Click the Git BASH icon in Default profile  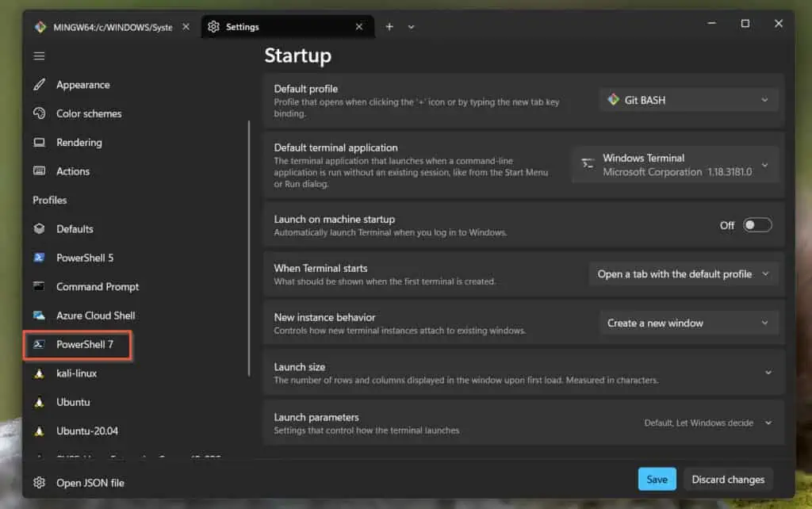point(613,99)
